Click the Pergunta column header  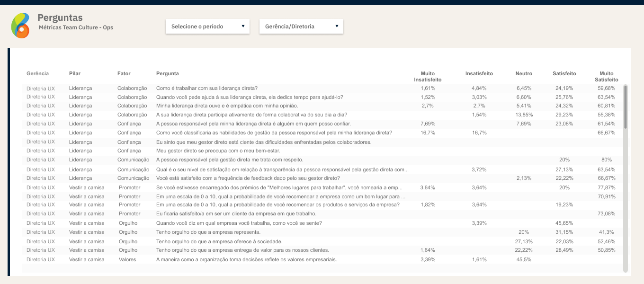tap(168, 73)
